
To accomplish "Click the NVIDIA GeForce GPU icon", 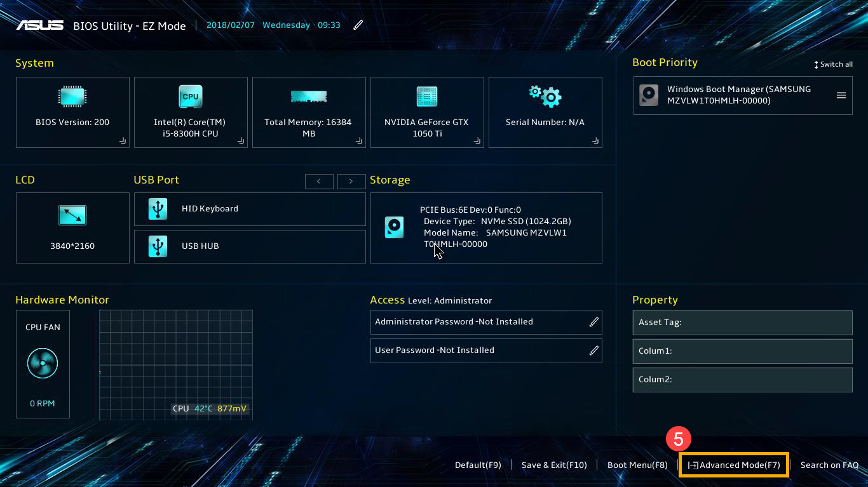I will coord(427,97).
